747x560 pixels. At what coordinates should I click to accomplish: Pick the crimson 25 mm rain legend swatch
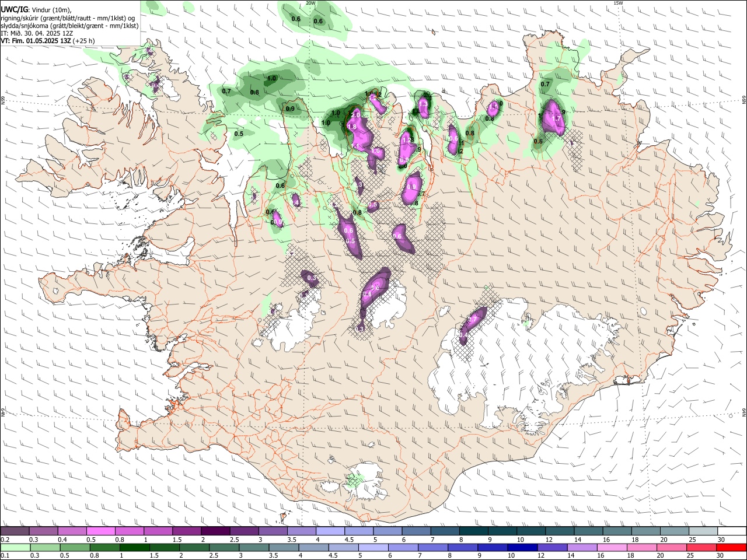pos(701,547)
